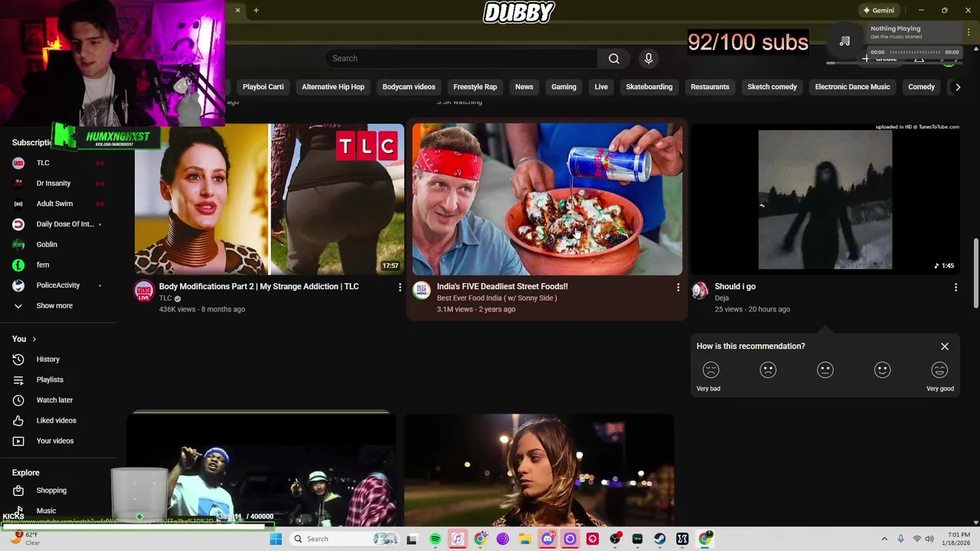This screenshot has width=980, height=551.
Task: Open the Chrome three-dot menu
Action: 969,32
